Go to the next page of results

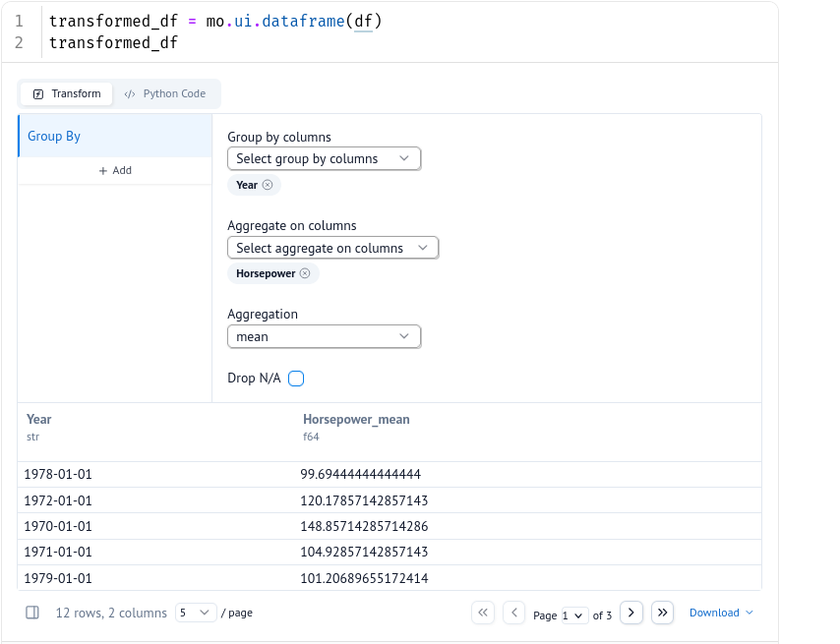(631, 613)
